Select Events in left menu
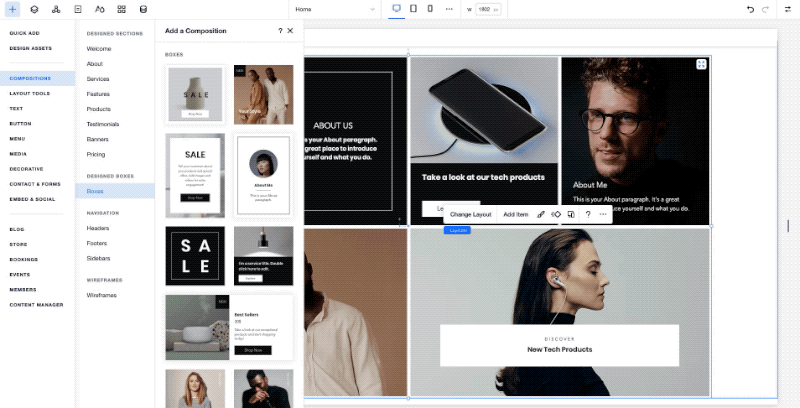The image size is (800, 408). 20,274
